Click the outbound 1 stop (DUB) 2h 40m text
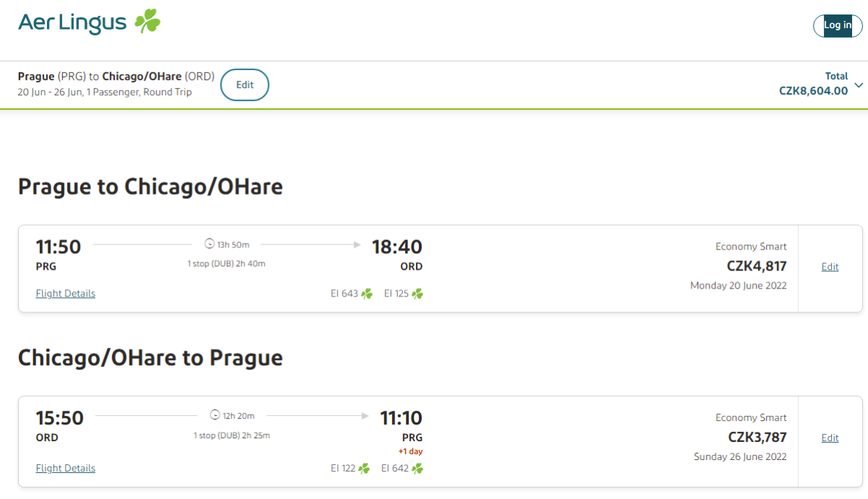The height and width of the screenshot is (499, 868). [x=226, y=264]
